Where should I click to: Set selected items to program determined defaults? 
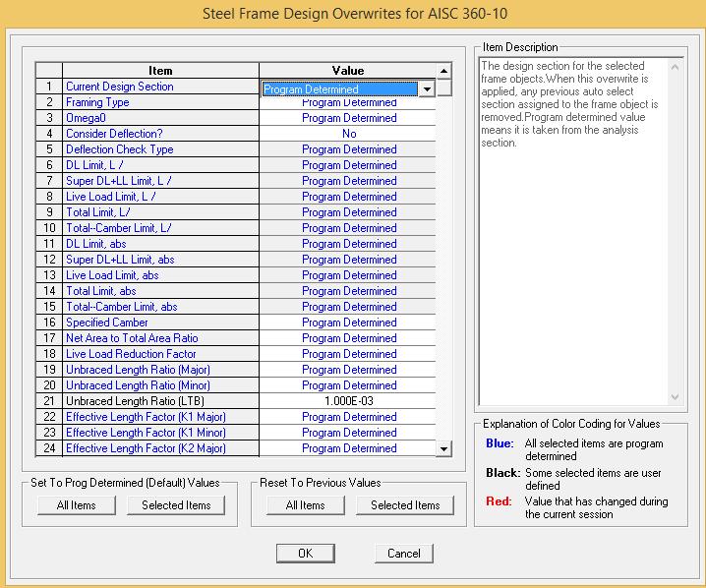click(176, 505)
